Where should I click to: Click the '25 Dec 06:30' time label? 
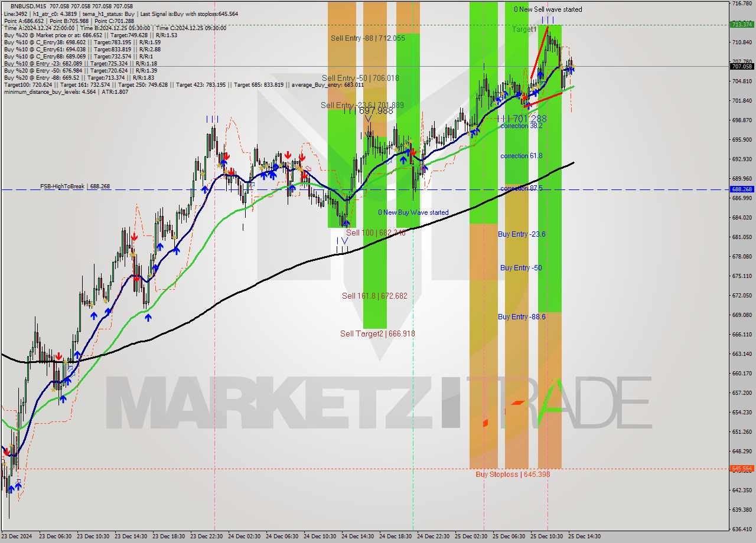(509, 537)
